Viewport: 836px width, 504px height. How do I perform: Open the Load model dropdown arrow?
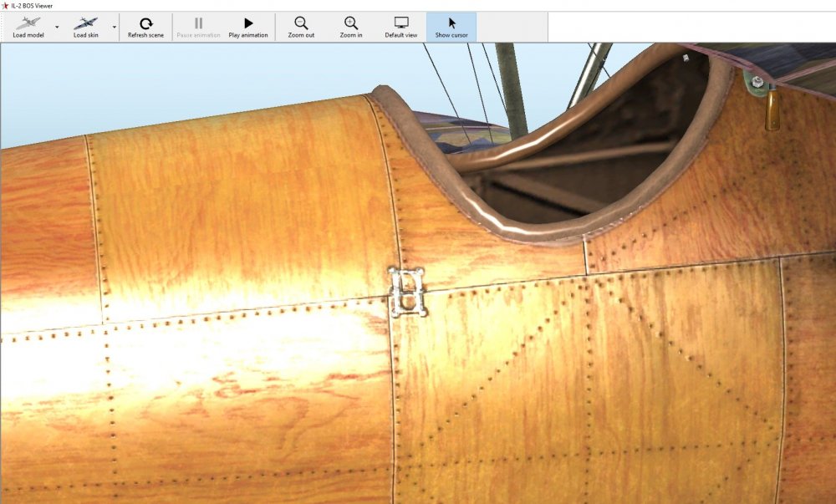[57, 27]
